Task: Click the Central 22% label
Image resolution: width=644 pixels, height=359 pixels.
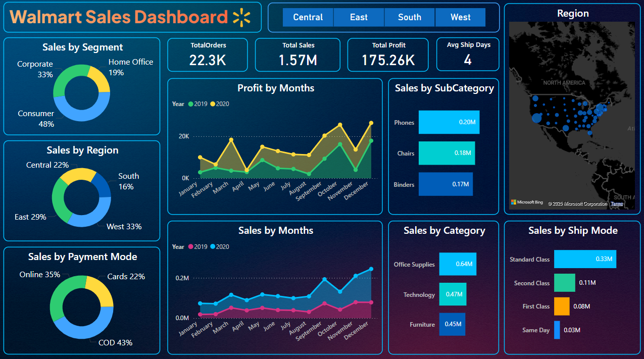Action: [x=47, y=165]
